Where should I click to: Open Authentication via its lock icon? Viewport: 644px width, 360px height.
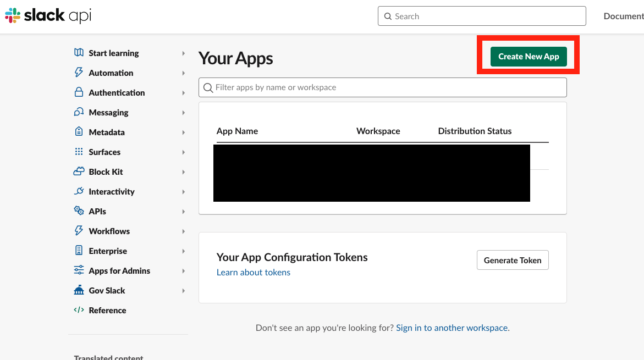79,92
